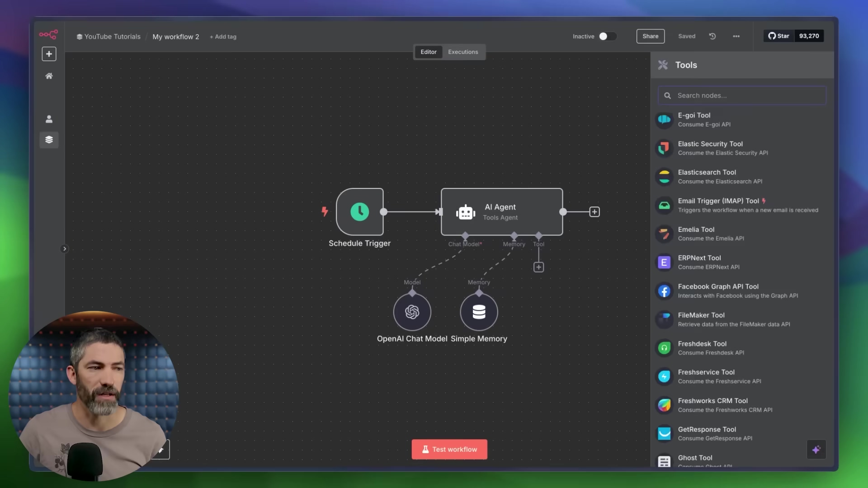Viewport: 868px width, 488px height.
Task: Open YouTube Tutorials project breadcrumb
Action: 108,37
